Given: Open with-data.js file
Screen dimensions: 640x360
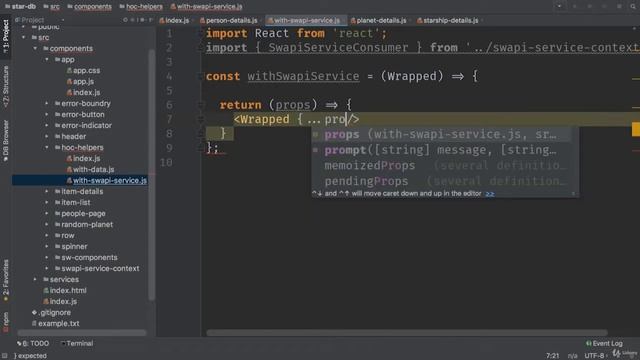Looking at the screenshot, I should point(90,169).
